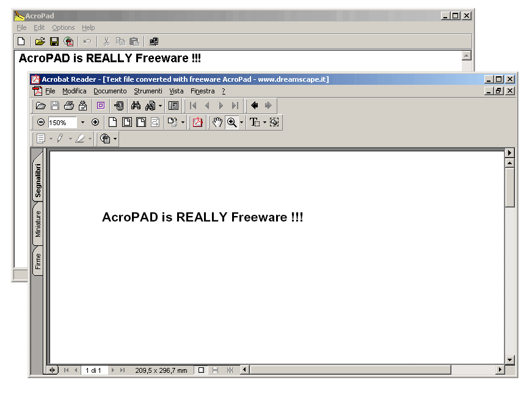Image resolution: width=532 pixels, height=396 pixels.
Task: Open Help menu in AcroPad
Action: [x=88, y=27]
